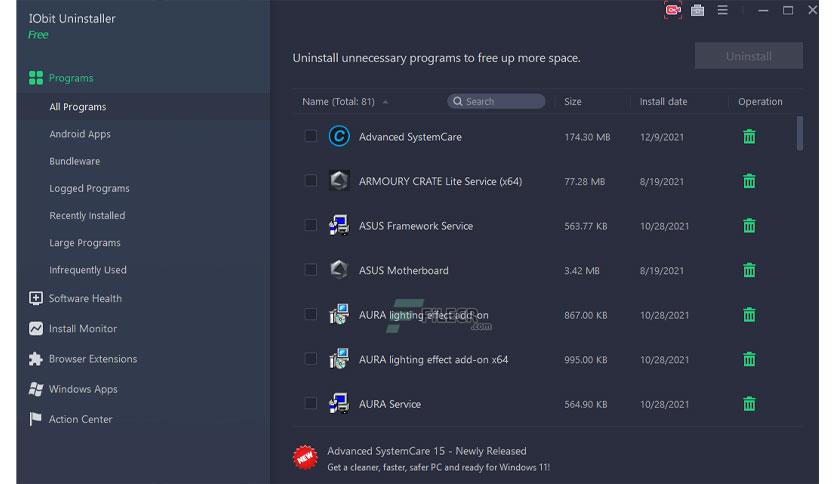This screenshot has width=836, height=484.
Task: Click the Windows Apps flag icon
Action: tap(36, 389)
